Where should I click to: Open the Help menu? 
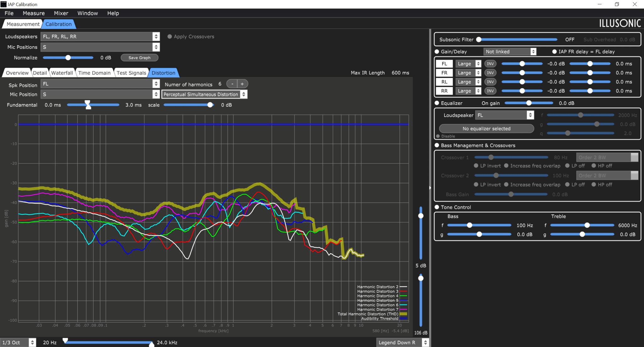(113, 13)
